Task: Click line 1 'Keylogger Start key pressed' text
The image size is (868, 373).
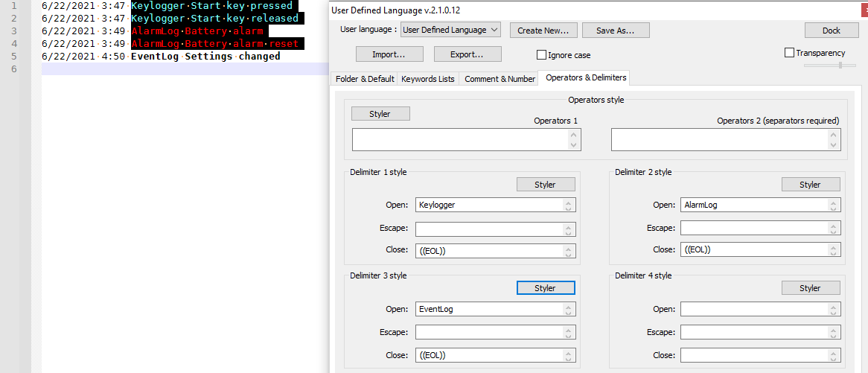Action: (x=211, y=6)
